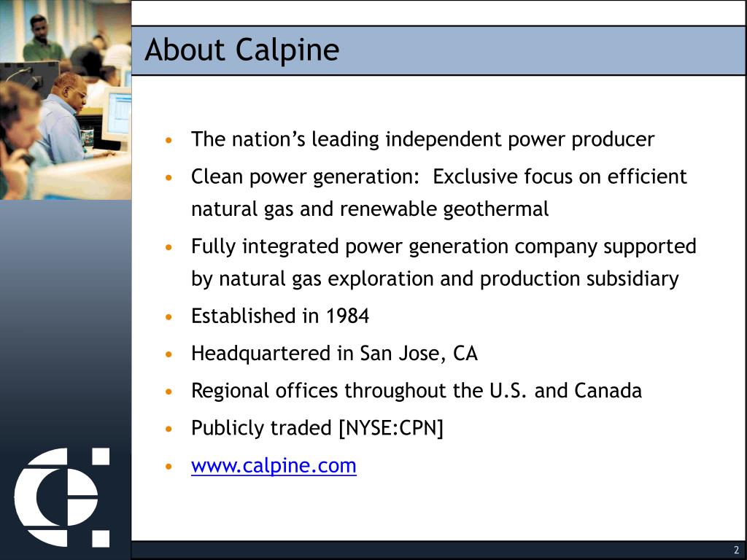Screen dimensions: 747x560
Task: Open the www.calpine.com hyperlink
Action: click(274, 465)
